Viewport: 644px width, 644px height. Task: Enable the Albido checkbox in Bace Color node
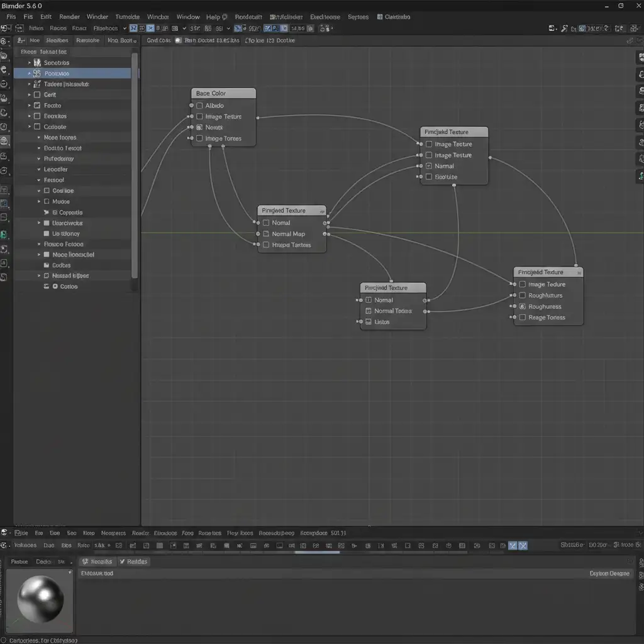[199, 106]
